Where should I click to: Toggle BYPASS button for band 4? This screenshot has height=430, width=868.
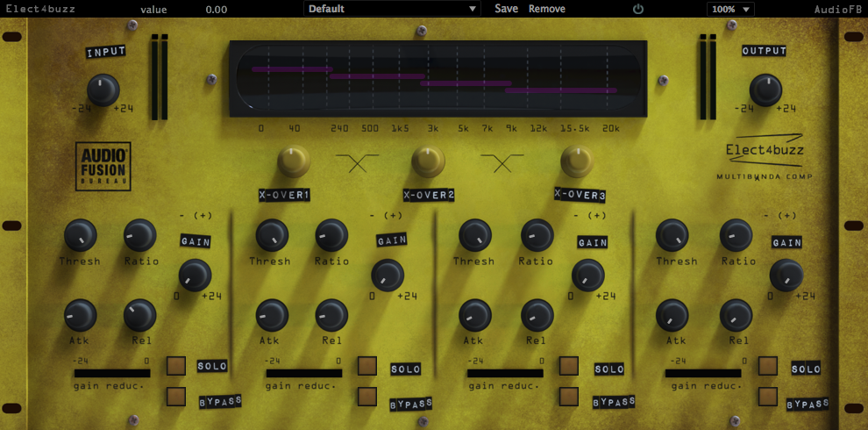tap(768, 396)
